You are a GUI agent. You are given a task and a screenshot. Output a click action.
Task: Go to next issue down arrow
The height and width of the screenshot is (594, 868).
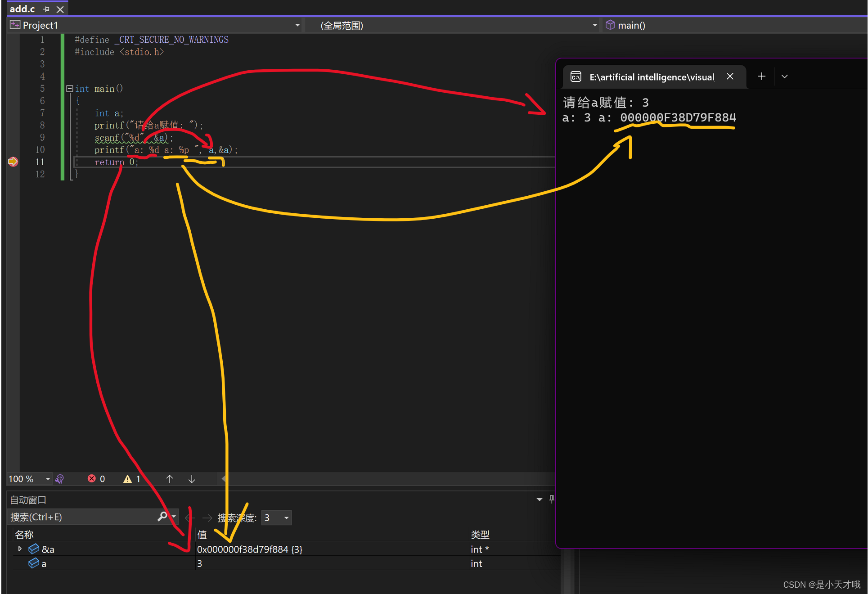[192, 479]
